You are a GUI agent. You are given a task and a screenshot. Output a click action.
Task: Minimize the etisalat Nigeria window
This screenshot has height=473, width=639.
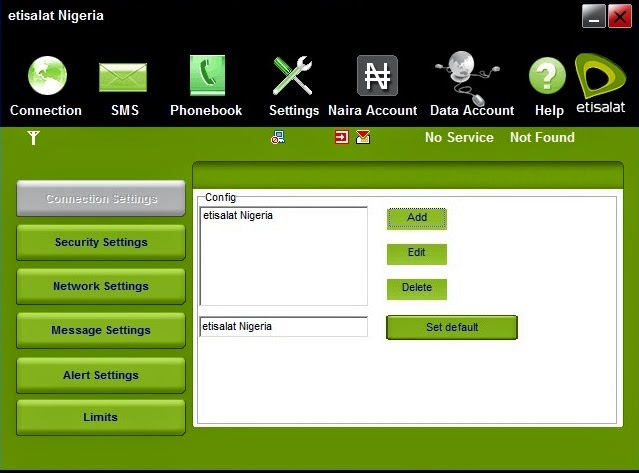[594, 16]
